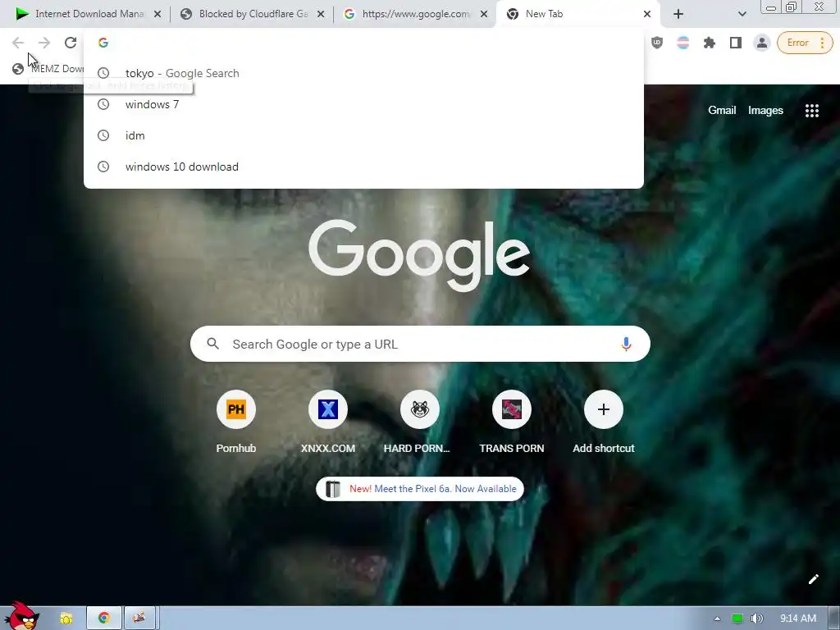Click the Search Google or type a URL box
The height and width of the screenshot is (630, 840).
(420, 344)
